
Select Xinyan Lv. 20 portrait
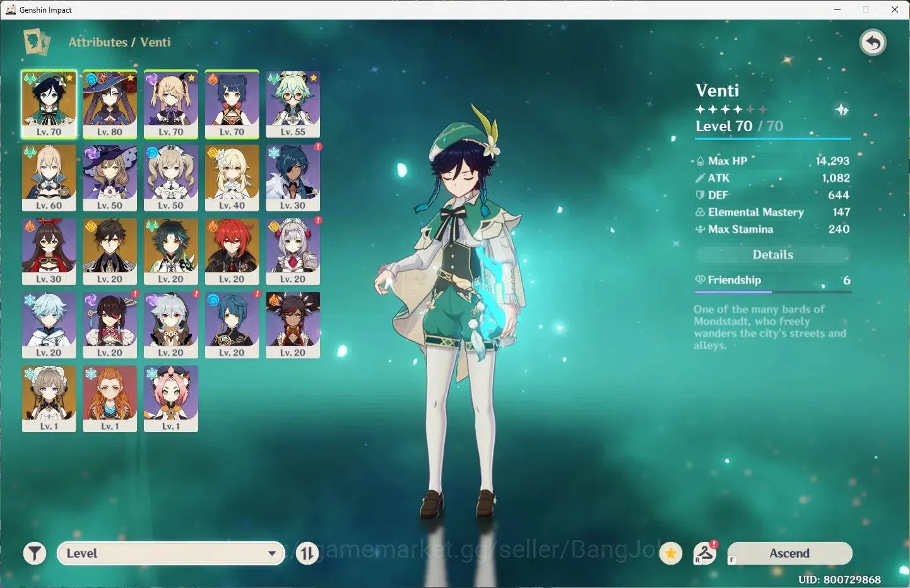pos(293,326)
